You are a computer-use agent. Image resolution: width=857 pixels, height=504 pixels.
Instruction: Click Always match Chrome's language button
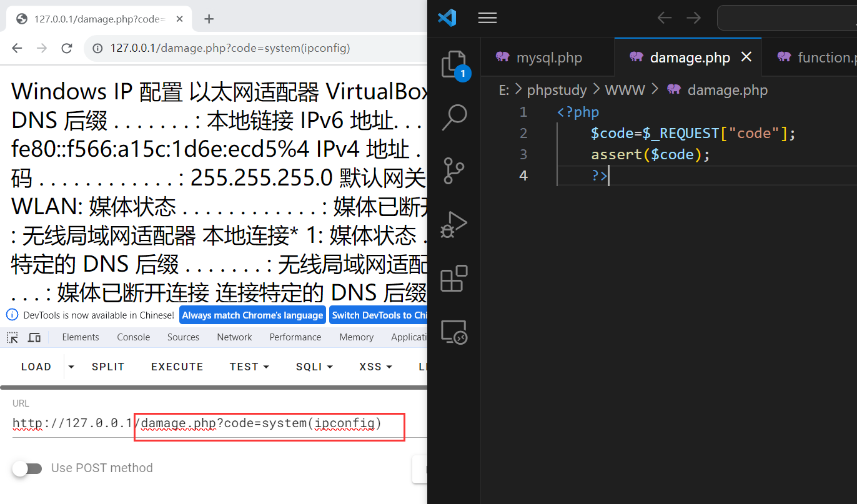253,315
